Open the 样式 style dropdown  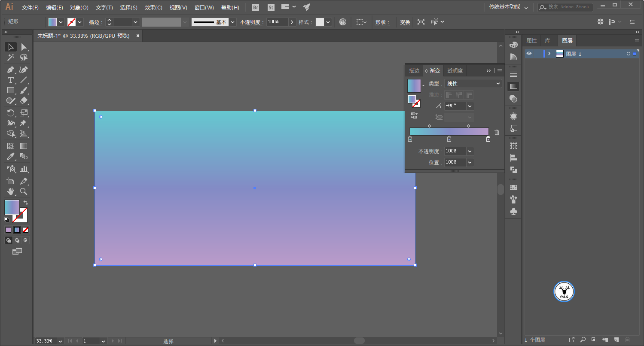[x=328, y=22]
